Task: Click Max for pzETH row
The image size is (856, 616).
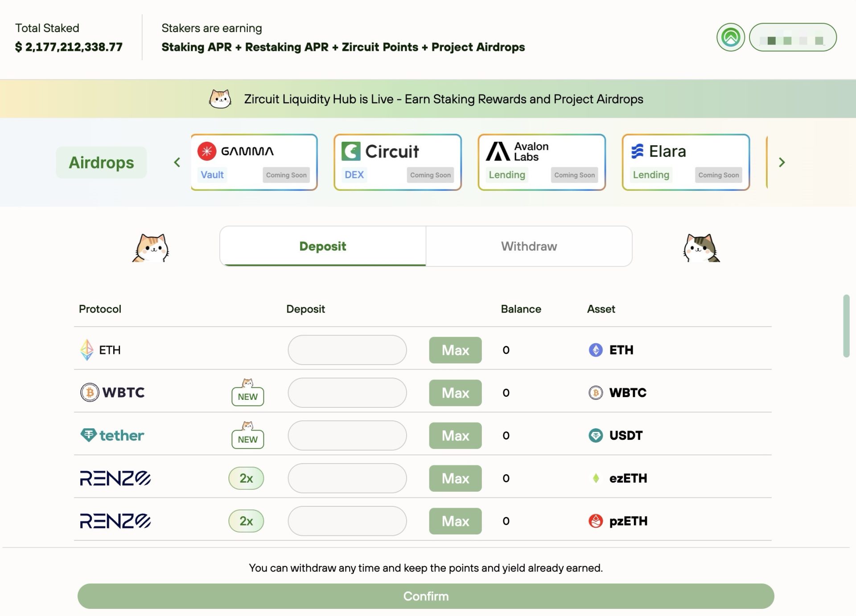Action: [x=455, y=521]
